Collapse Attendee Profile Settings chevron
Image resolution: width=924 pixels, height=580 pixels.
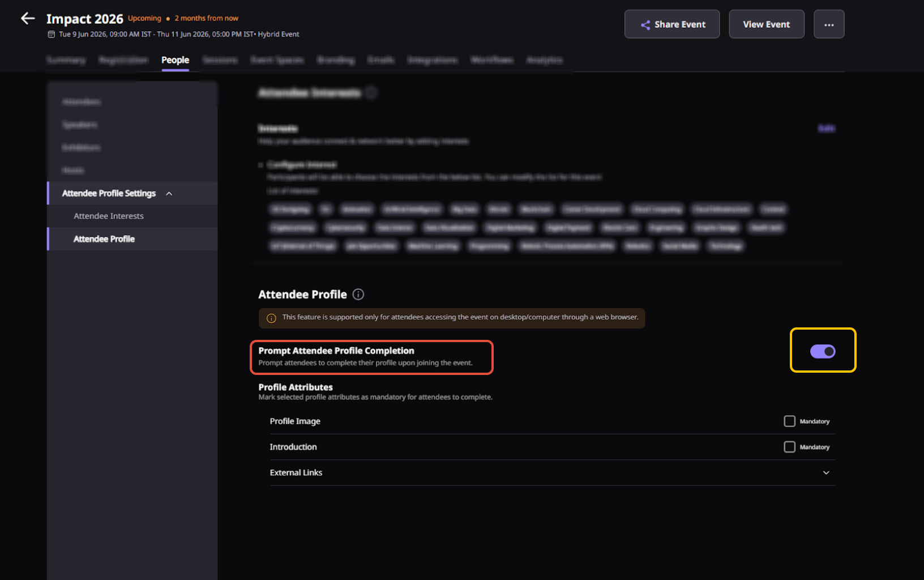click(169, 194)
